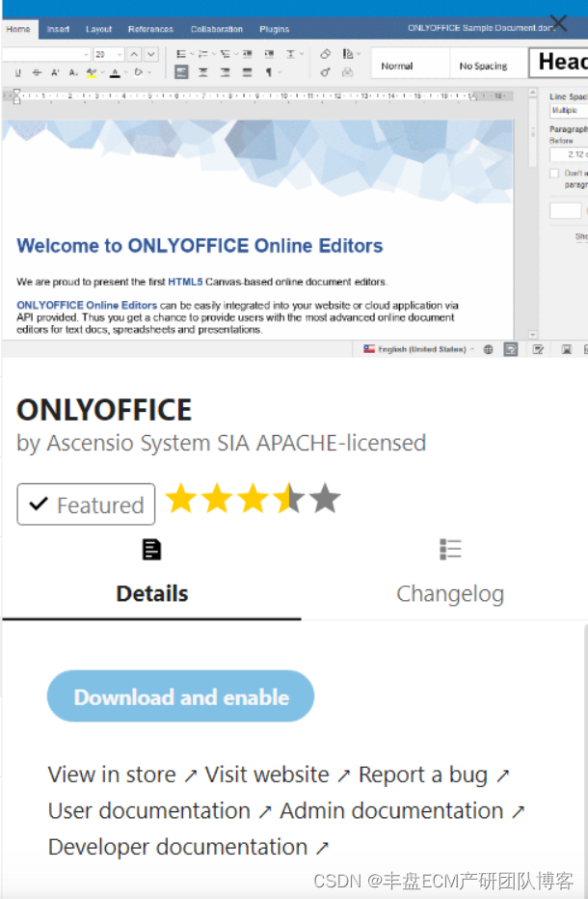Viewport: 588px width, 899px height.
Task: Open the color scheme dropdown
Action: click(x=350, y=54)
